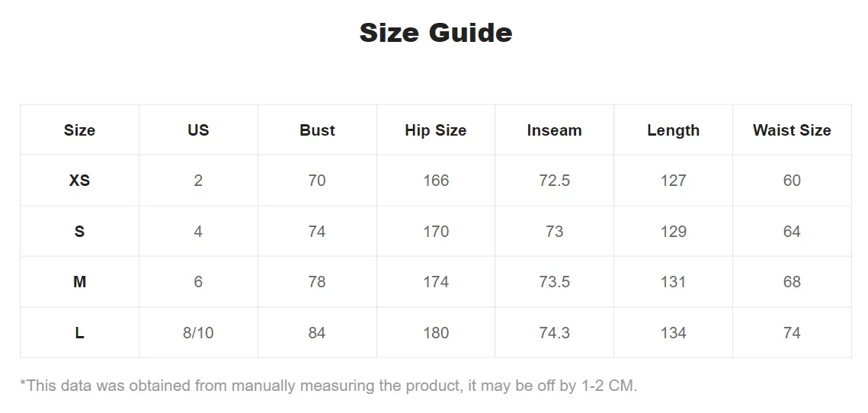868x413 pixels.
Task: Click the 74.3 inseam cell
Action: click(554, 333)
